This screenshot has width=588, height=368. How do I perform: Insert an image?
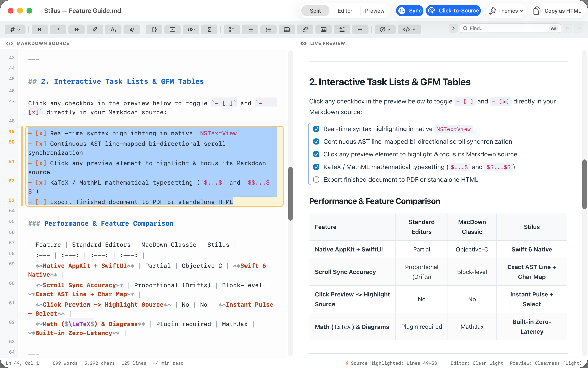(324, 29)
